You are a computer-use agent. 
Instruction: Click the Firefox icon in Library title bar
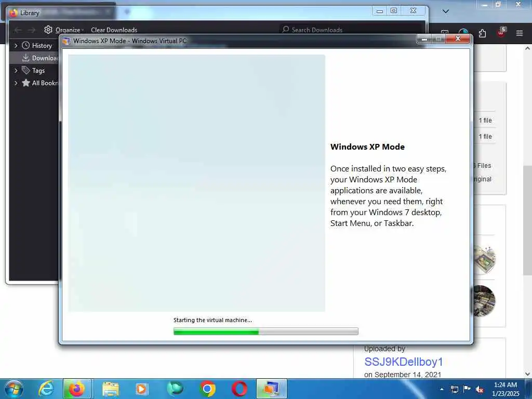click(14, 13)
